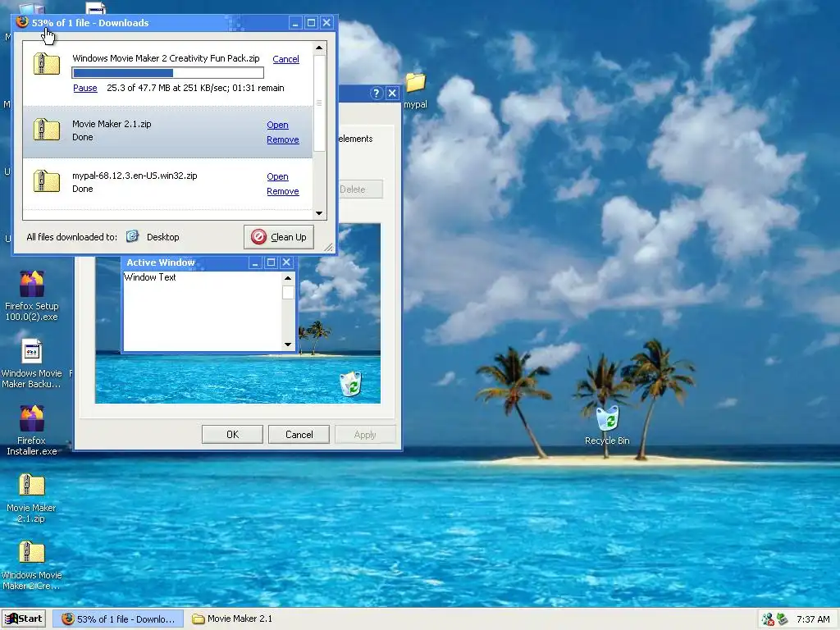Viewport: 840px width, 630px height.
Task: Click Cancel in the appearance dialog
Action: 299,435
